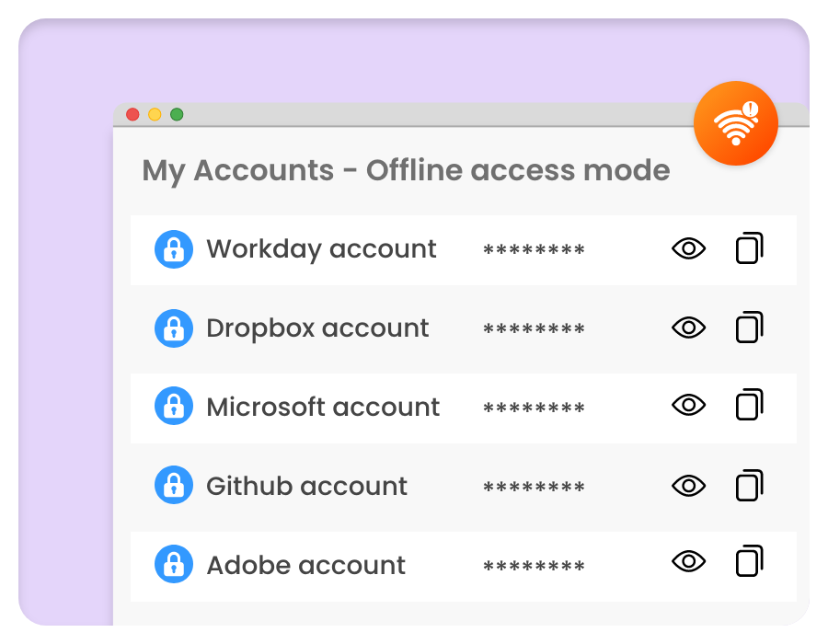Copy the Adobe account password
828x644 pixels.
(749, 562)
